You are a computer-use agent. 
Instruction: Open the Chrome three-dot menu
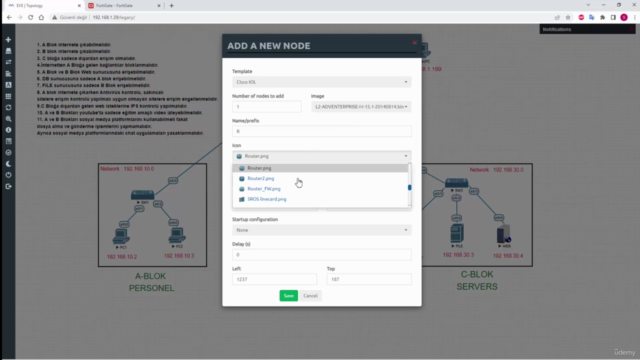click(x=635, y=18)
